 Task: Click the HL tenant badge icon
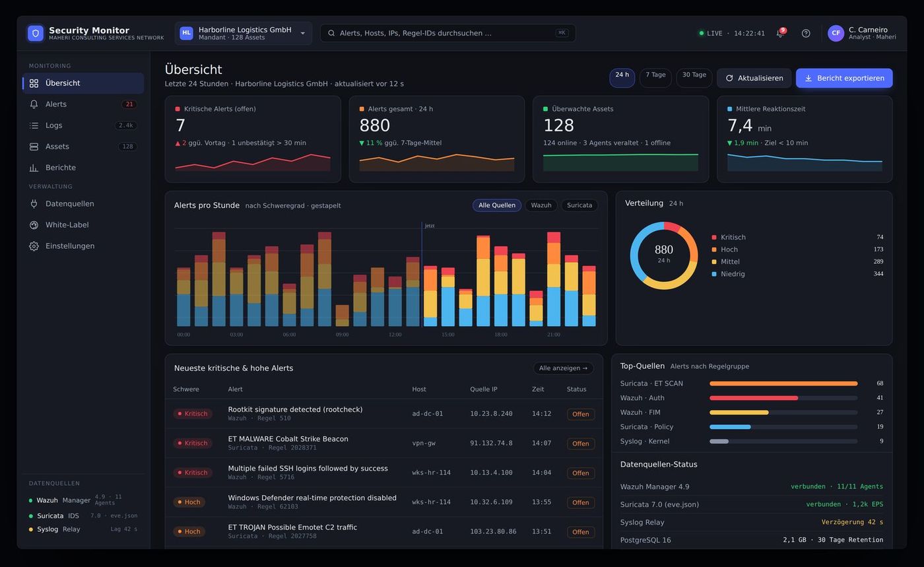186,33
